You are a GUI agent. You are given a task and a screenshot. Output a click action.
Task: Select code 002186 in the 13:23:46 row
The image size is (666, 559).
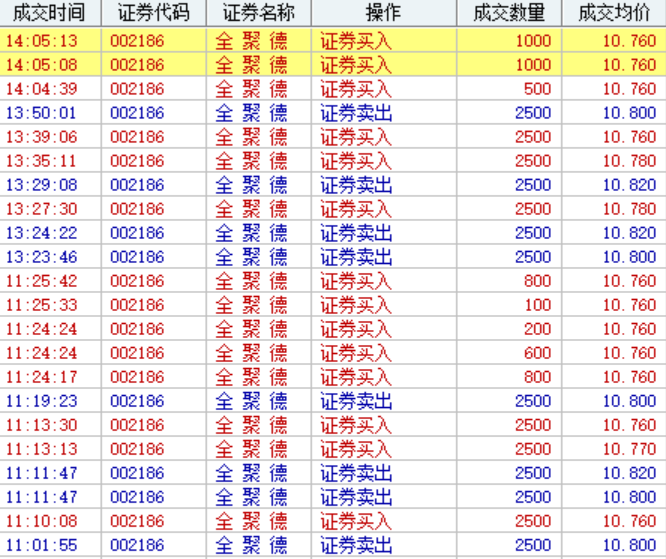[137, 257]
